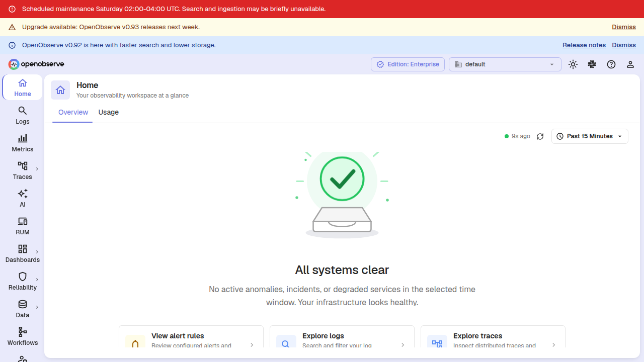
Task: Expand the Reliability submenu chevron
Action: point(37,280)
